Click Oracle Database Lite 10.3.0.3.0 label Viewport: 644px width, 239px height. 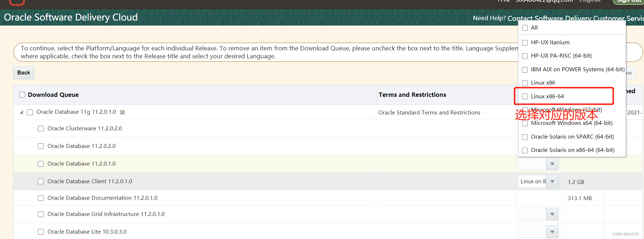pos(87,232)
